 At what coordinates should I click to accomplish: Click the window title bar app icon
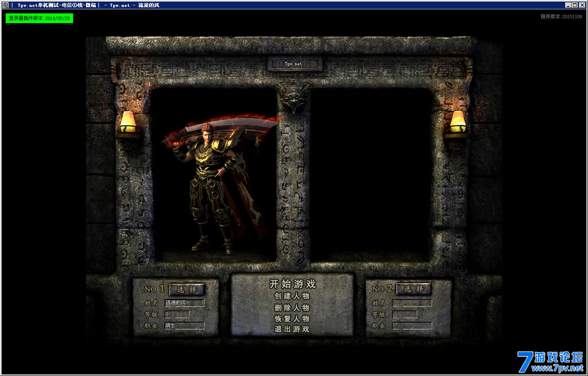tap(6, 5)
